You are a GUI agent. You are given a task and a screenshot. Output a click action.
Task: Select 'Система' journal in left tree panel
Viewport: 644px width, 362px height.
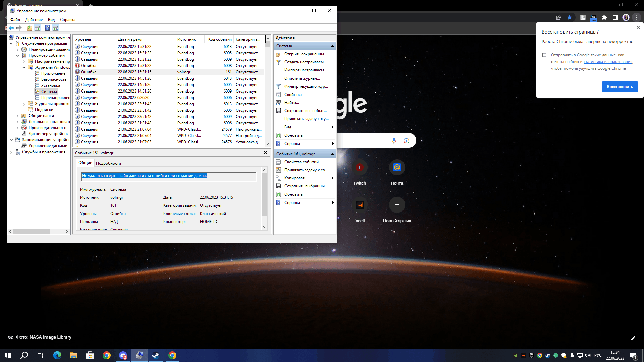(49, 91)
